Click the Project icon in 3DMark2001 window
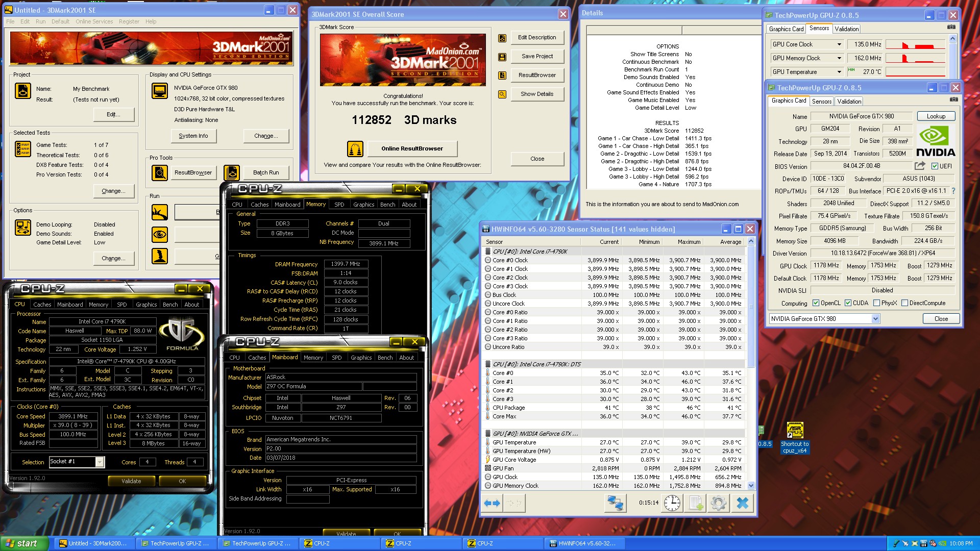 pos(22,91)
